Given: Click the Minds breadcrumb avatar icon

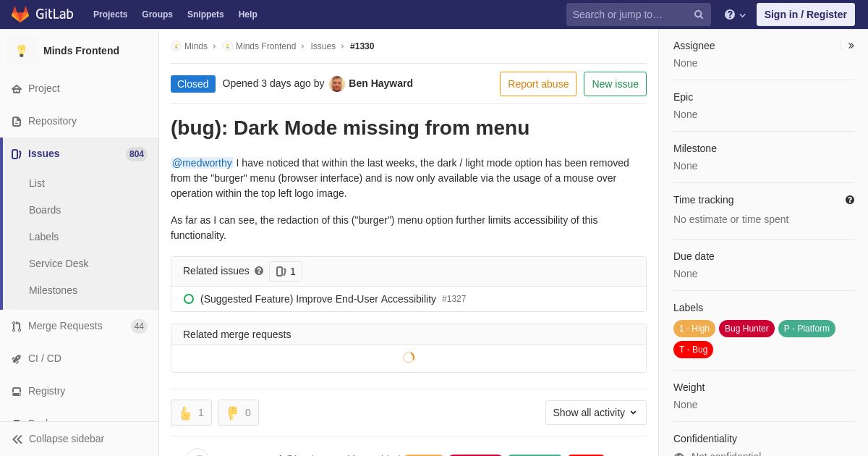Looking at the screenshot, I should 176,46.
